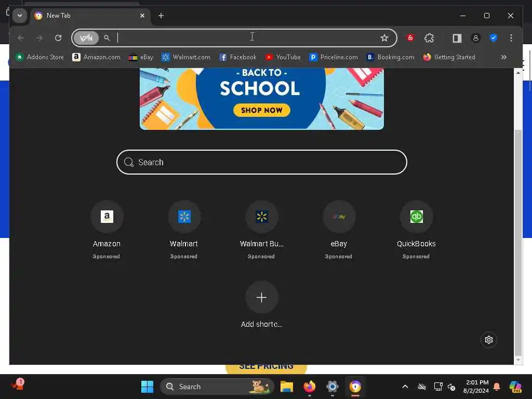Open the red notification app on taskbar left
Screen dimensions: 532x399
[18, 384]
